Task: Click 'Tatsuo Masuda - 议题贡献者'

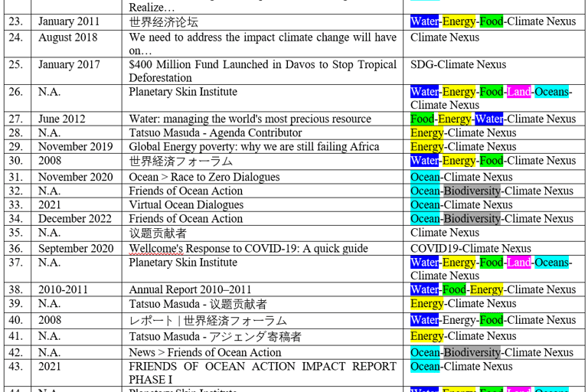Action: [198, 304]
